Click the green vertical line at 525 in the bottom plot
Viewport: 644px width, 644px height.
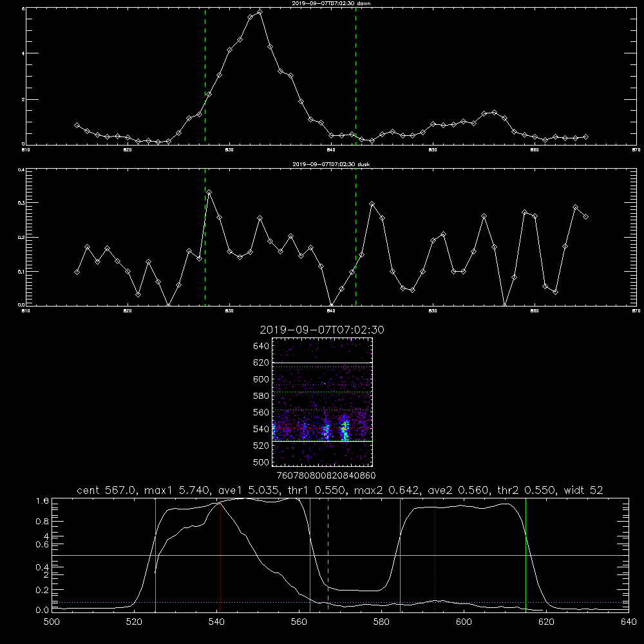(156, 555)
